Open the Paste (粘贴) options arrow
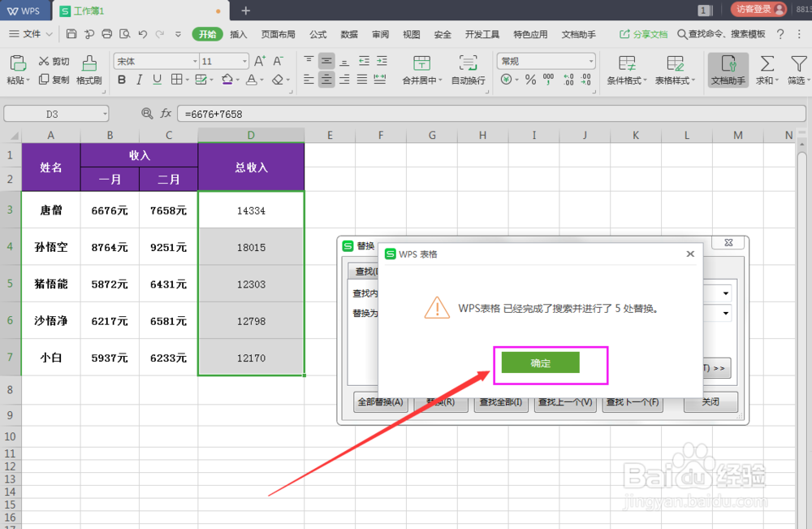 [28, 80]
